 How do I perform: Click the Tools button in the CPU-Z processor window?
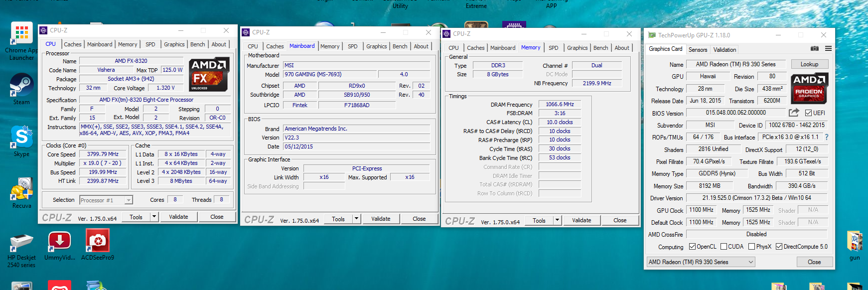(136, 217)
